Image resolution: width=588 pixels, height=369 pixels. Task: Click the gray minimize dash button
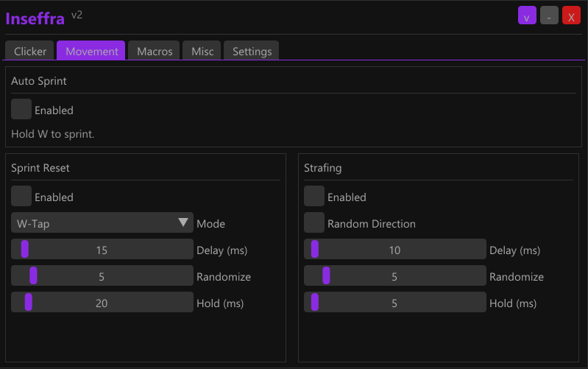click(x=549, y=15)
